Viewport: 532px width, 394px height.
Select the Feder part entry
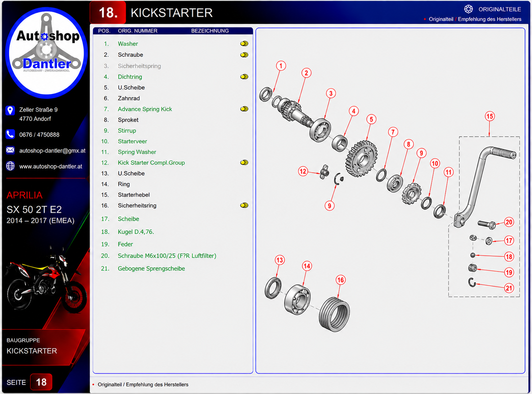(125, 244)
